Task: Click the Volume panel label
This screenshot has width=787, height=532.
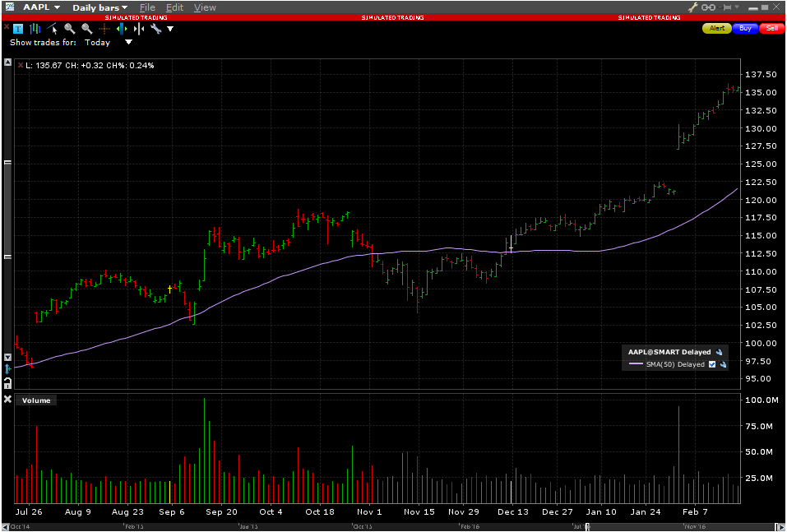Action: pyautogui.click(x=36, y=400)
